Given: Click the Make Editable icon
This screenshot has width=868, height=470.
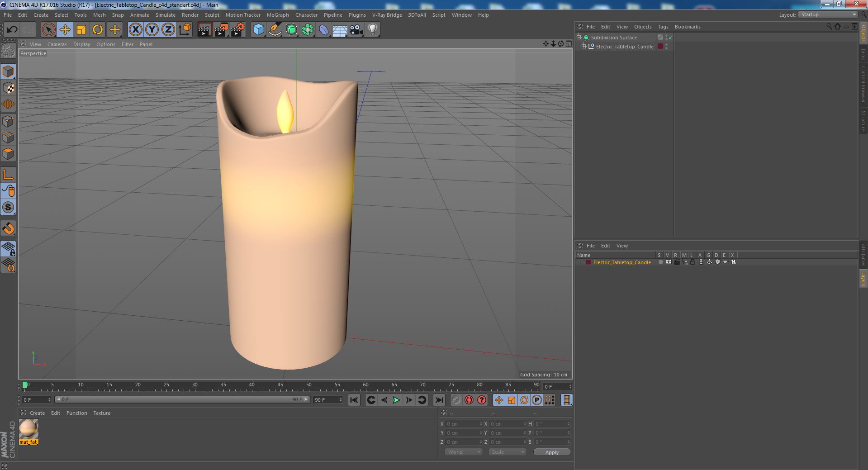Looking at the screenshot, I should [x=8, y=51].
